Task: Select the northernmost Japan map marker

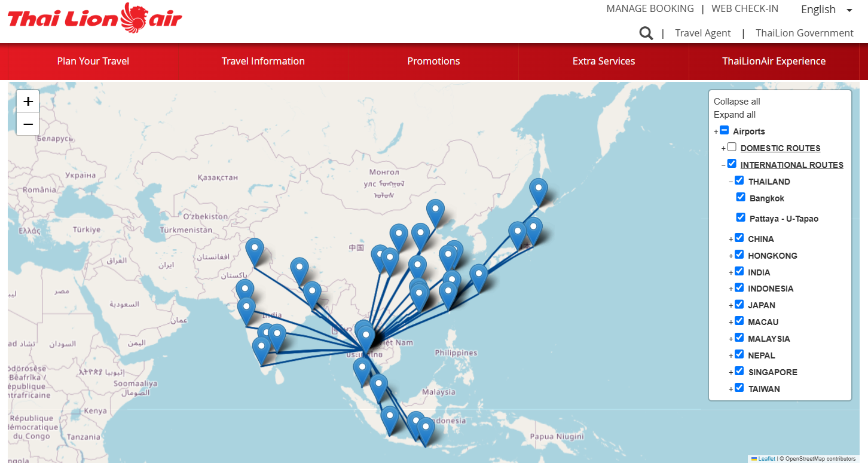Action: pyautogui.click(x=539, y=192)
